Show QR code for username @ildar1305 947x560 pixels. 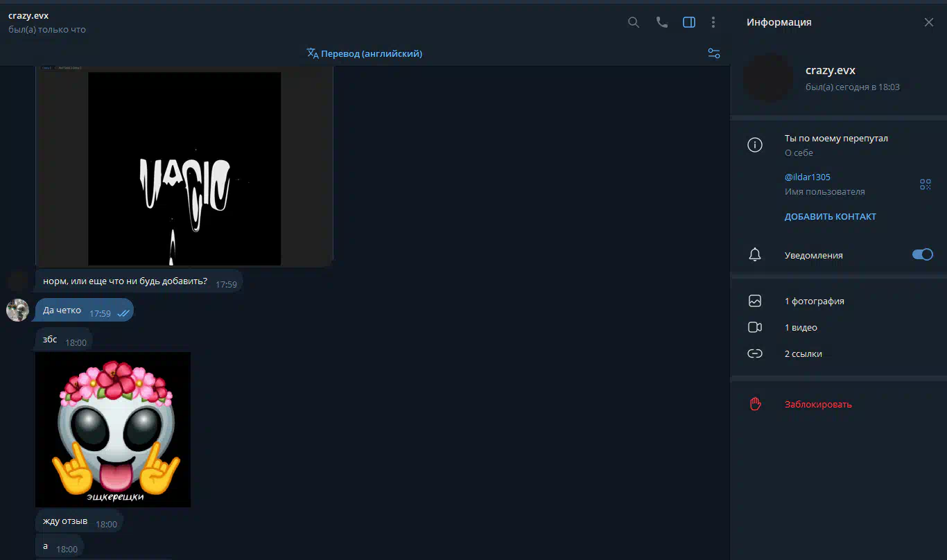925,184
